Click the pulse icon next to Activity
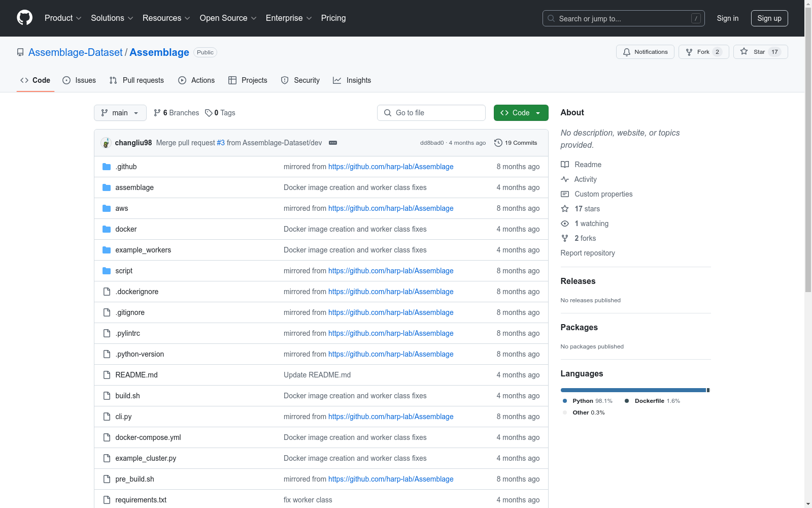This screenshot has width=812, height=508. (565, 179)
